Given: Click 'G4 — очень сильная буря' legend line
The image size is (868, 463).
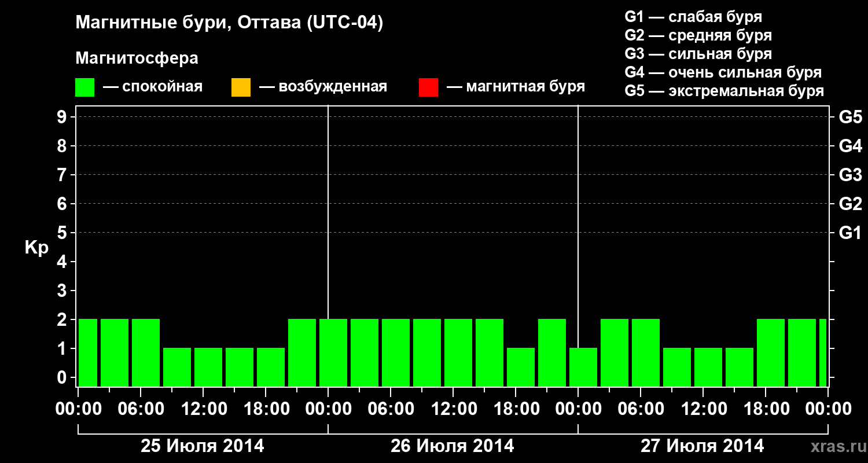Looking at the screenshot, I should (x=723, y=72).
